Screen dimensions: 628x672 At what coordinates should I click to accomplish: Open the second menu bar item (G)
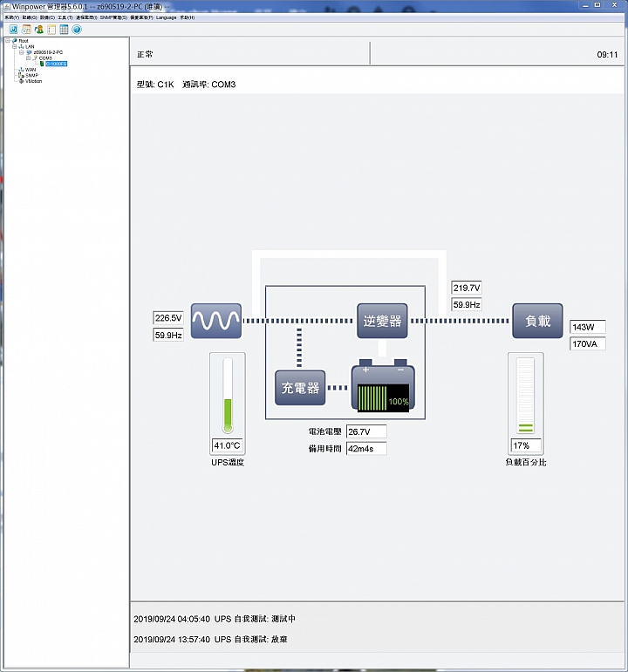tap(30, 17)
